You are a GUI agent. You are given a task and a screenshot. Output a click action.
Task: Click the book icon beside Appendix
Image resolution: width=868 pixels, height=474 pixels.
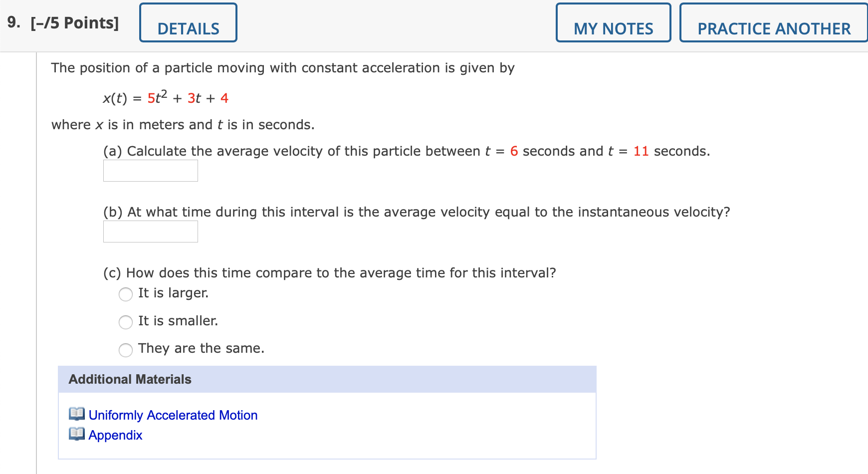pyautogui.click(x=76, y=435)
